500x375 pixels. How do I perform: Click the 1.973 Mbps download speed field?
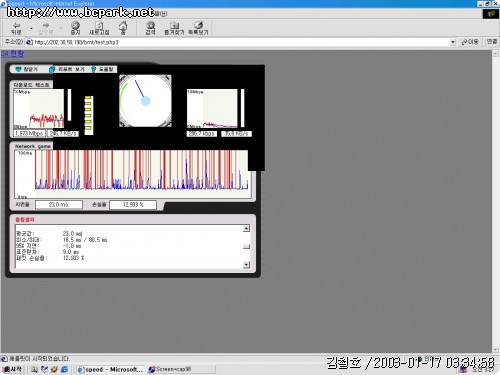(29, 134)
